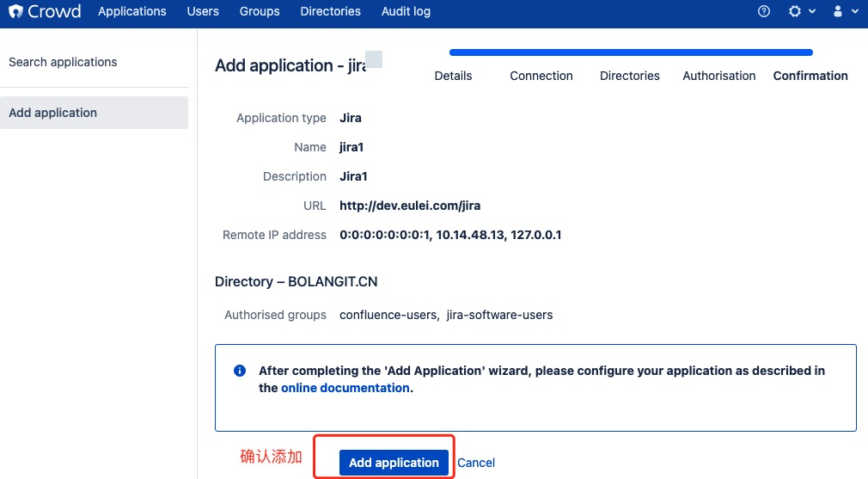Go to Users in top navigation
This screenshot has height=479, width=868.
point(203,11)
